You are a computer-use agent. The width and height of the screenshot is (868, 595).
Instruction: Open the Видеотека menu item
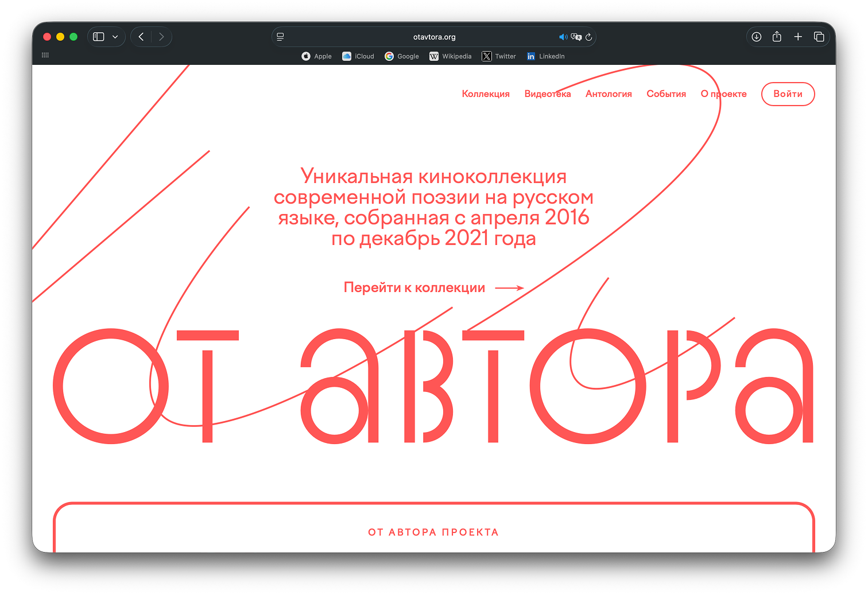coord(548,94)
